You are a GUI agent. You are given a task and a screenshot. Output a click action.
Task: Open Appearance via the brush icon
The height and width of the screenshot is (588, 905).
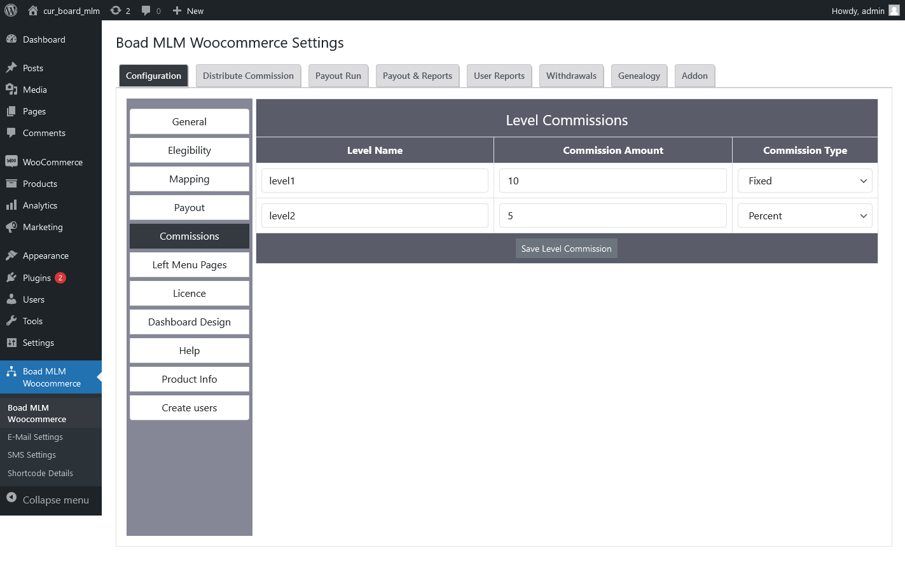[13, 255]
